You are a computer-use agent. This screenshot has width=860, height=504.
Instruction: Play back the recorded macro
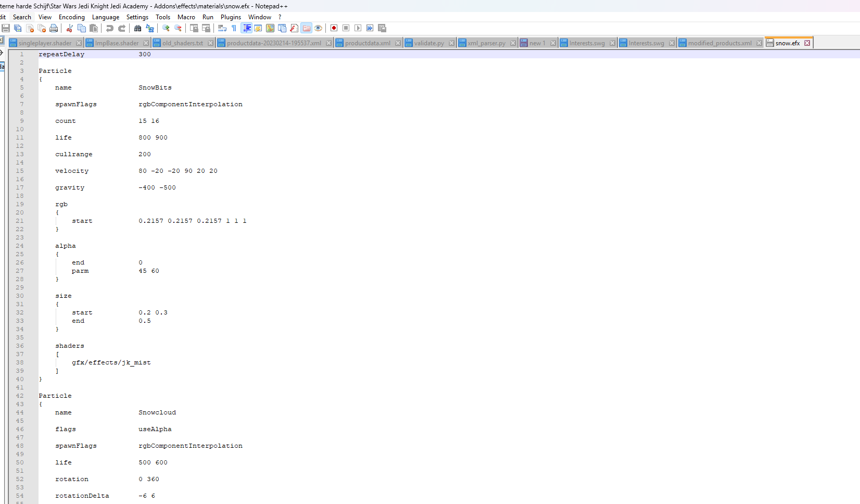pyautogui.click(x=358, y=28)
